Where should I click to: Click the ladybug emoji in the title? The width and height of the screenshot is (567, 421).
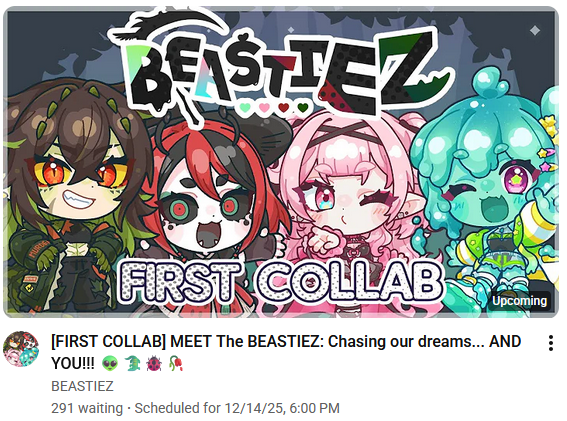[x=154, y=363]
